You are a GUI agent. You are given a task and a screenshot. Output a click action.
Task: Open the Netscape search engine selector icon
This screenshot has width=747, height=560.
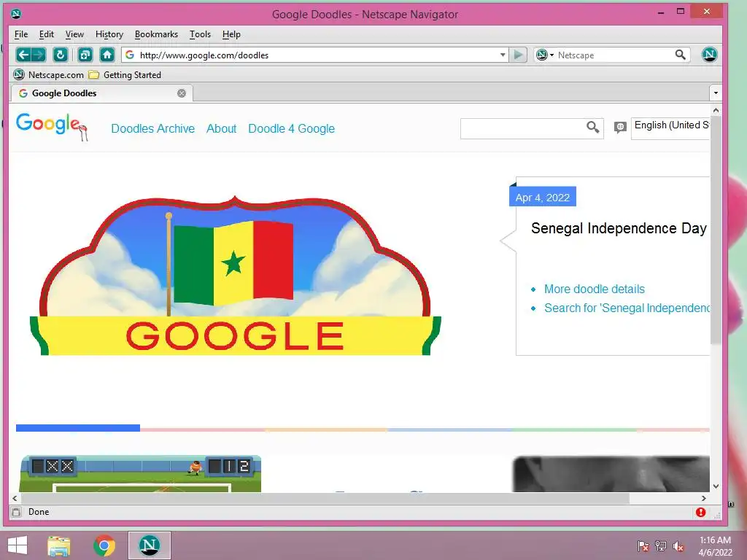(544, 55)
